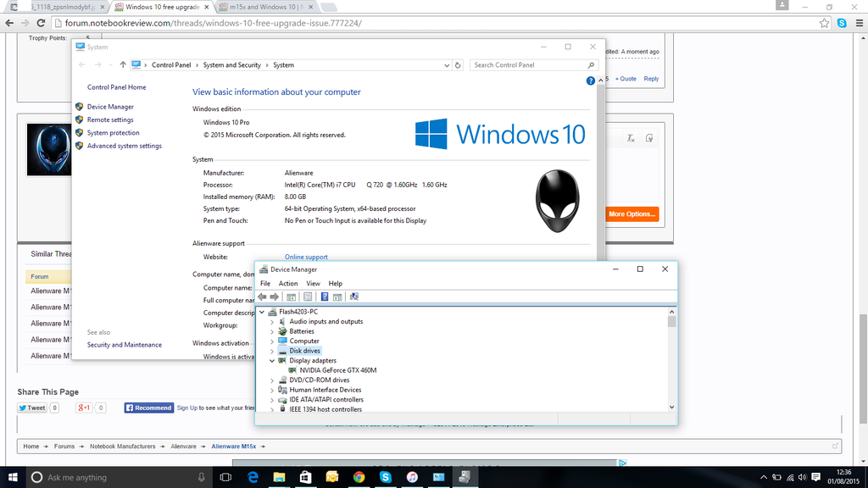Bookmark this page with the star icon
868x488 pixels.
tap(824, 23)
